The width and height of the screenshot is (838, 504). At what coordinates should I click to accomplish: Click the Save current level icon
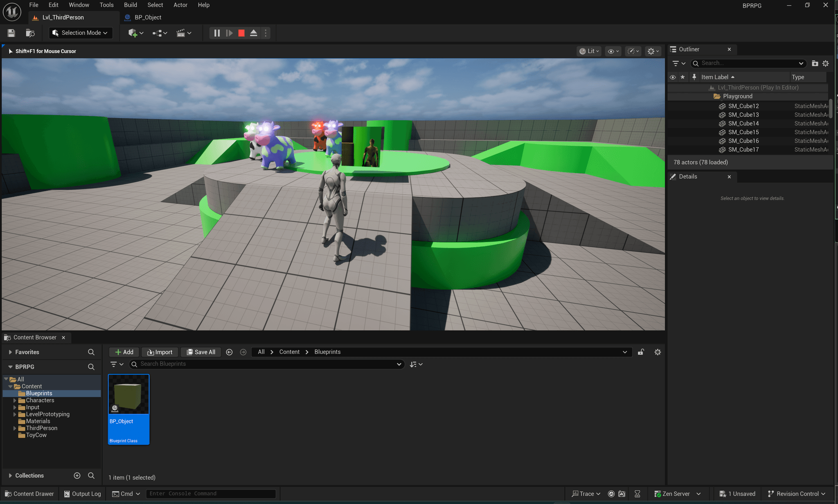[x=11, y=33]
